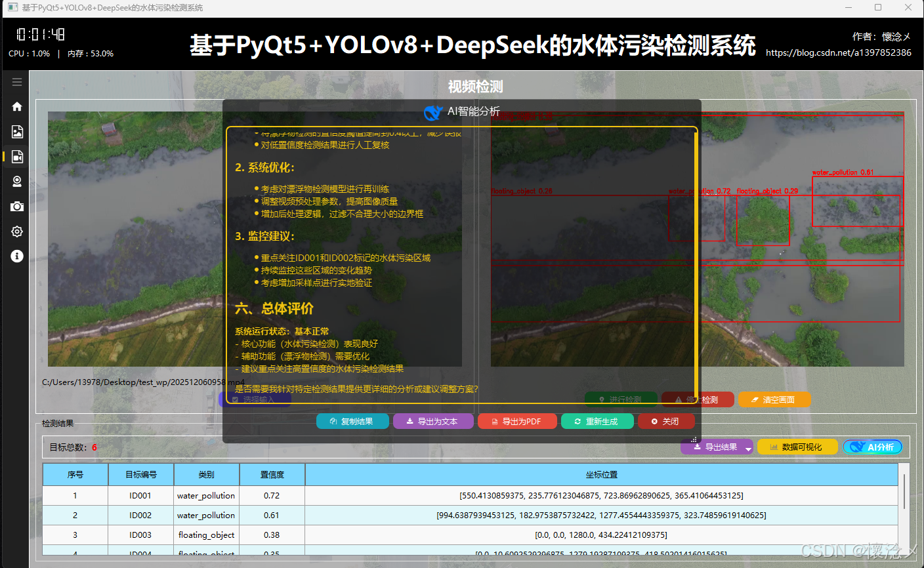Click the blog URL blog.csdn.net/a1397852386
The image size is (924, 568).
[x=839, y=52]
